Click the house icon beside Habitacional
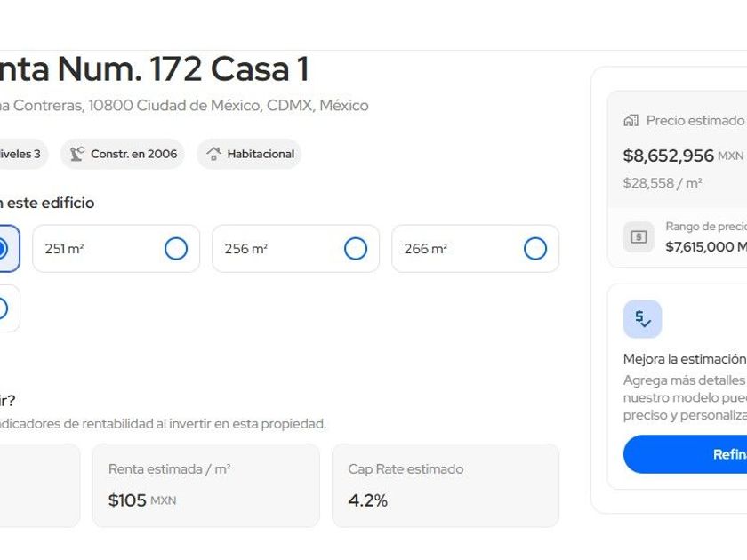Screen dimensions: 747x560 (x=213, y=154)
